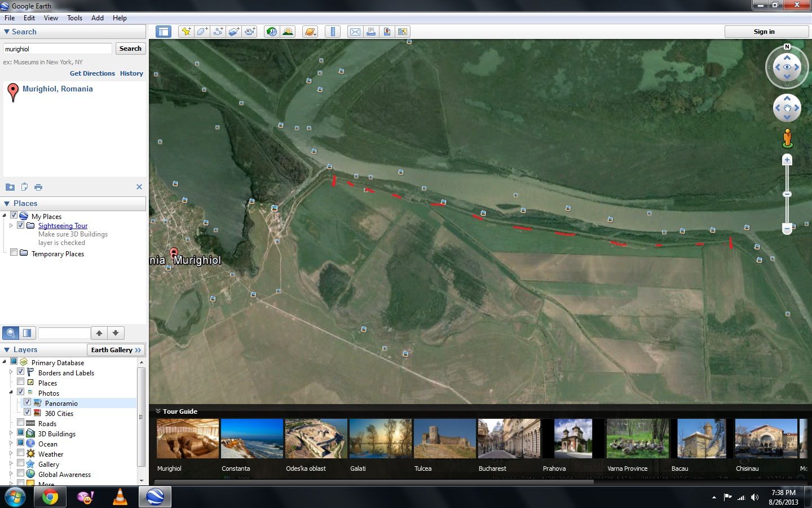
Task: Open the Tulcea tour thumbnail
Action: (445, 439)
